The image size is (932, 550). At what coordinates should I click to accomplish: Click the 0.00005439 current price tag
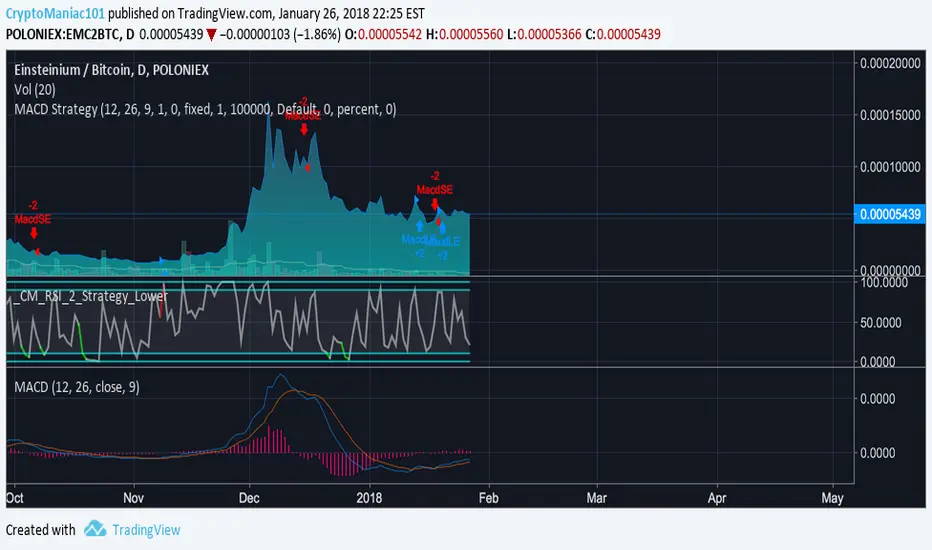890,214
